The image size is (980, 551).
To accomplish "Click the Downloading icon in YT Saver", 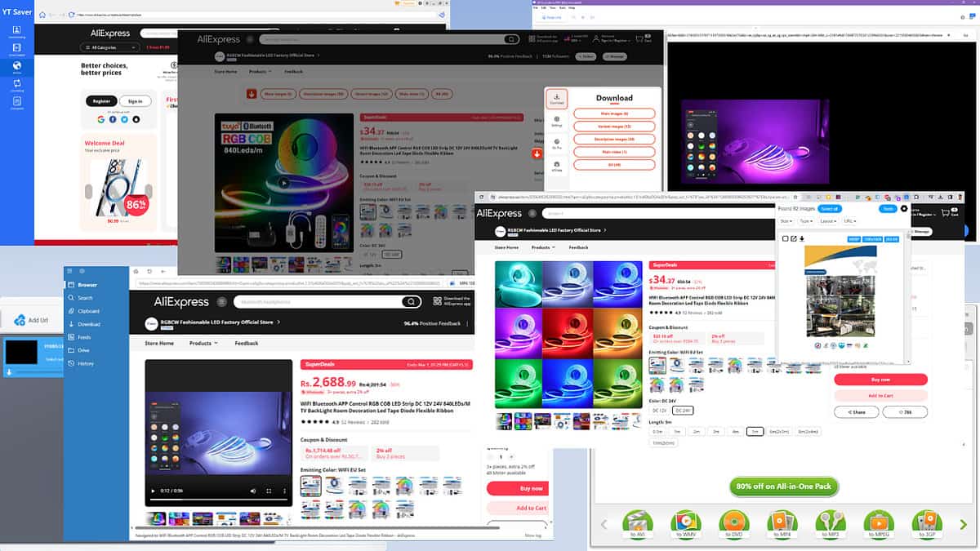I will point(16,29).
